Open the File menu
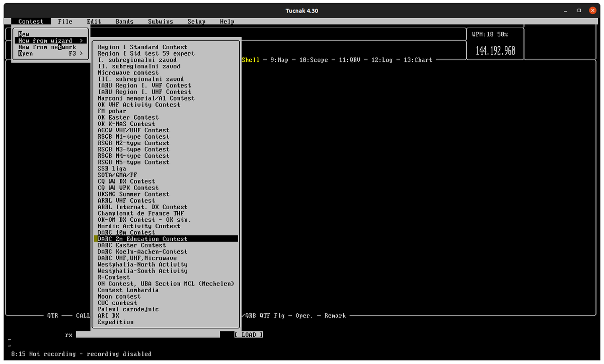The height and width of the screenshot is (364, 604). (65, 22)
